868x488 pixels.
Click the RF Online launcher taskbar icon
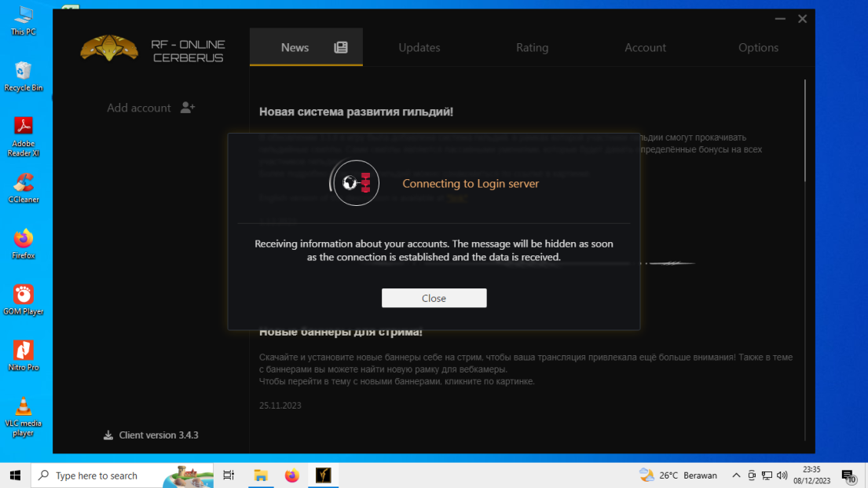point(324,475)
